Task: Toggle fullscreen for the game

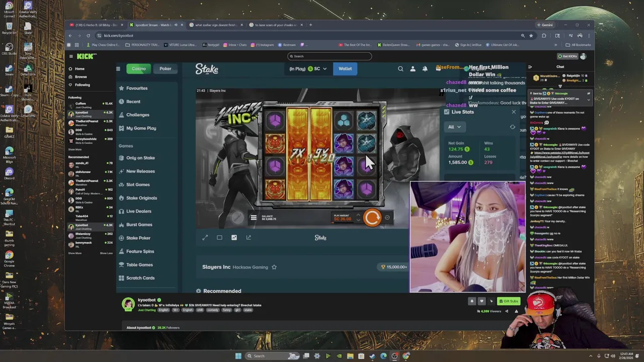Action: (205, 238)
